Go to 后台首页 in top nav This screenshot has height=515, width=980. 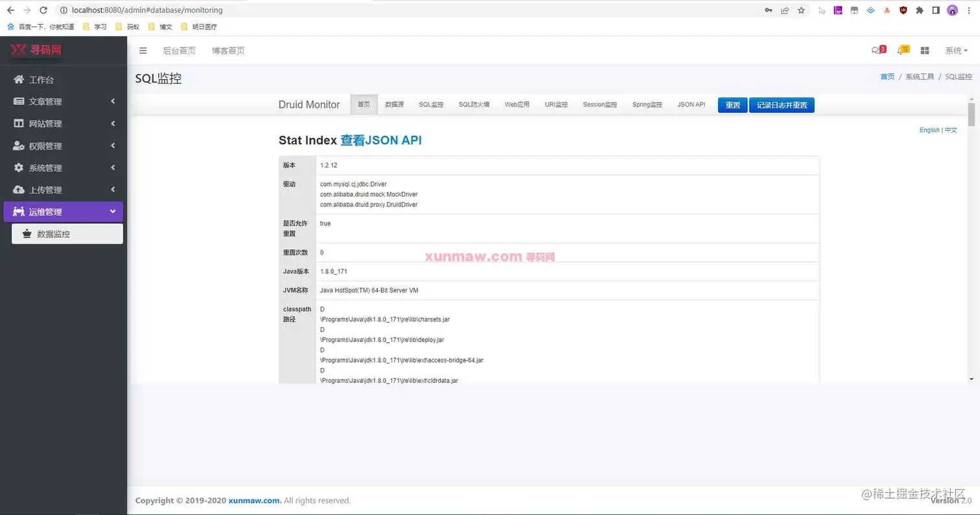tap(179, 51)
